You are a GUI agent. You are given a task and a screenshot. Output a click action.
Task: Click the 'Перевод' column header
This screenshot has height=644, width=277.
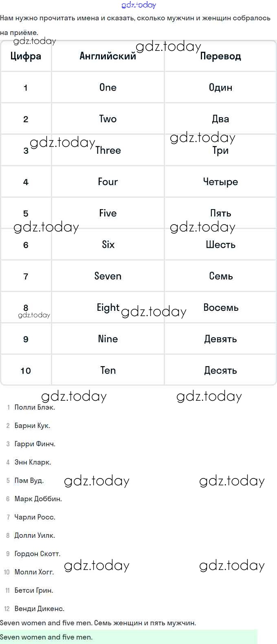(x=220, y=56)
